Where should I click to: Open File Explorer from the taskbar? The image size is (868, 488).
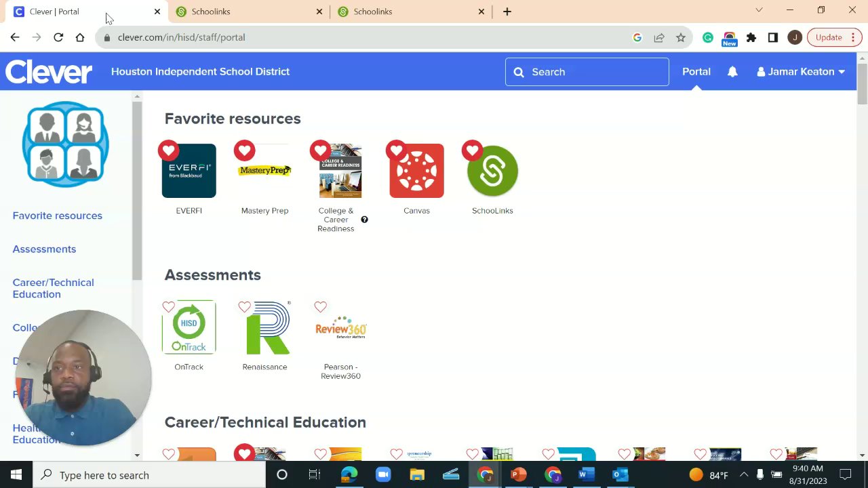(x=417, y=474)
